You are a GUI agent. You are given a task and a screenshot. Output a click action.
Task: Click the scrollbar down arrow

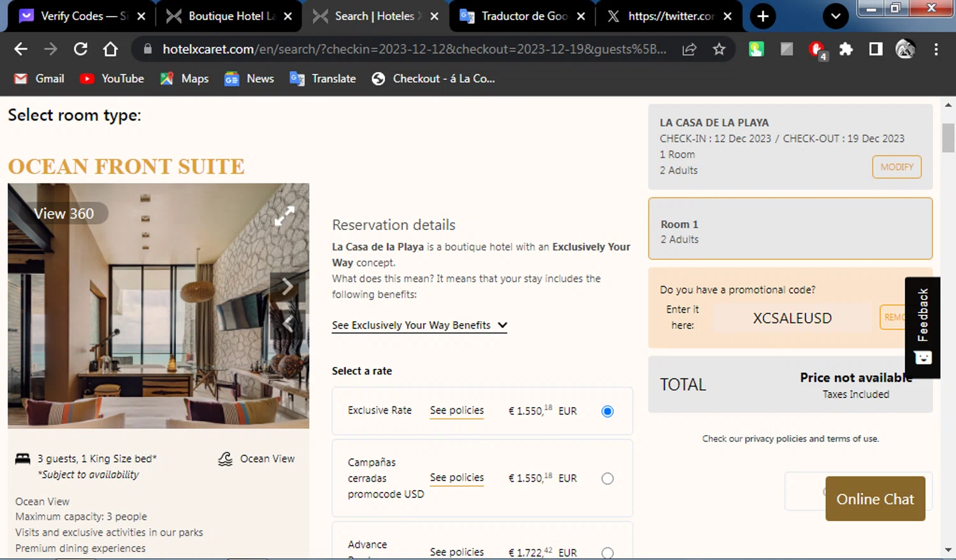[948, 550]
